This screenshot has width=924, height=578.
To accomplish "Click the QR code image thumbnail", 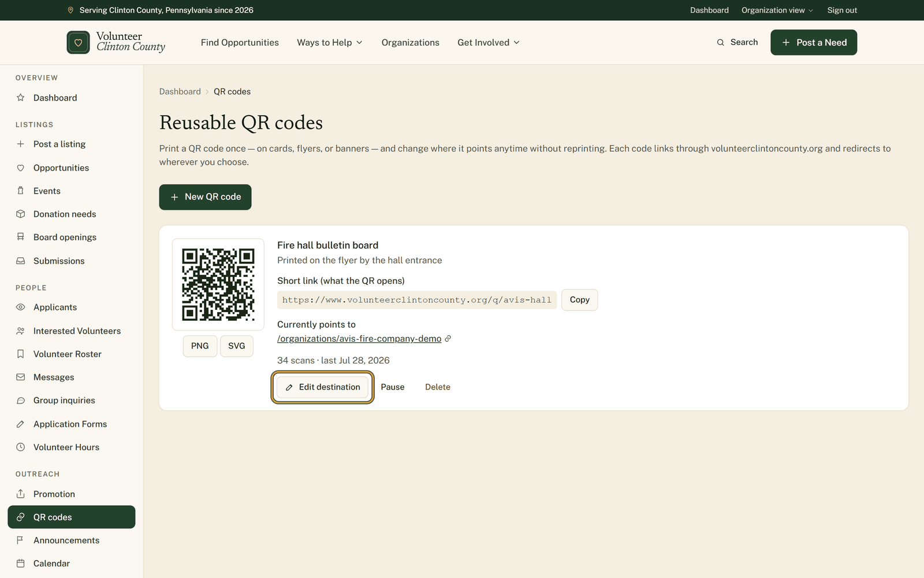I will pos(218,284).
